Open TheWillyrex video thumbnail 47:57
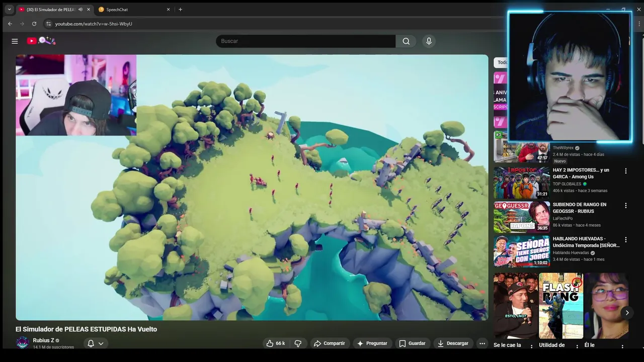The height and width of the screenshot is (362, 644). click(x=521, y=147)
